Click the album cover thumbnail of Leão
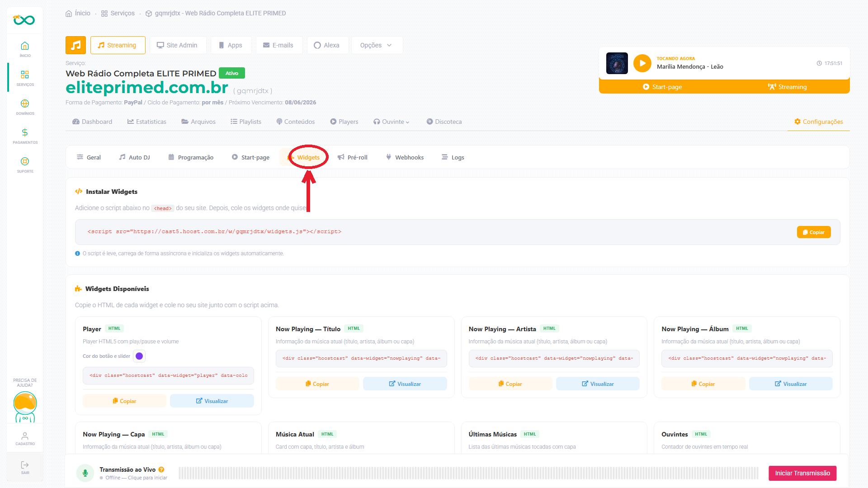 point(617,63)
